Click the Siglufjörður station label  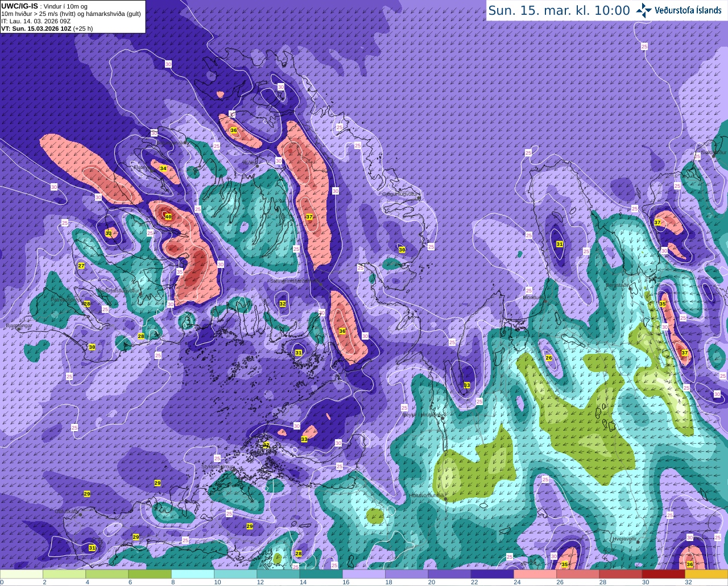click(x=713, y=152)
